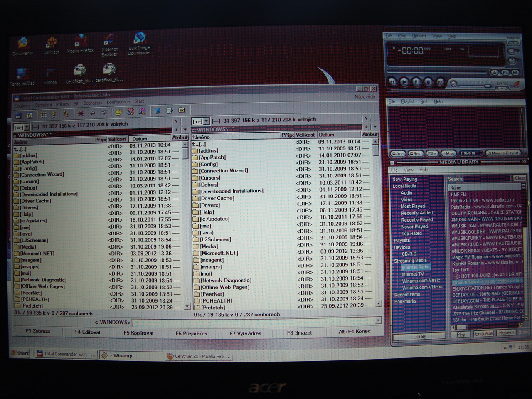Toggle the Winamp PL playlist window button
Viewport: 532px width, 399px height.
pos(505,73)
